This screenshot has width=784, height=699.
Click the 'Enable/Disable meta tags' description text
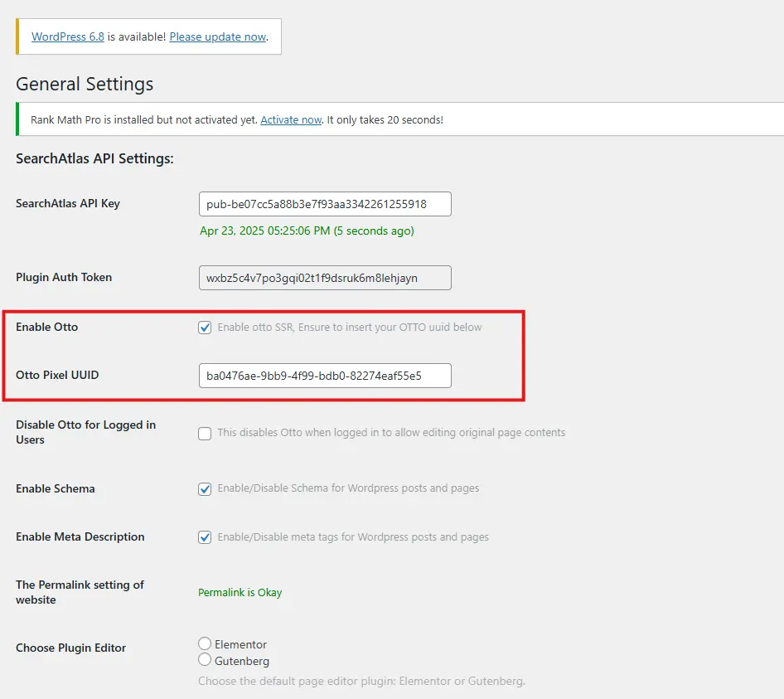353,537
